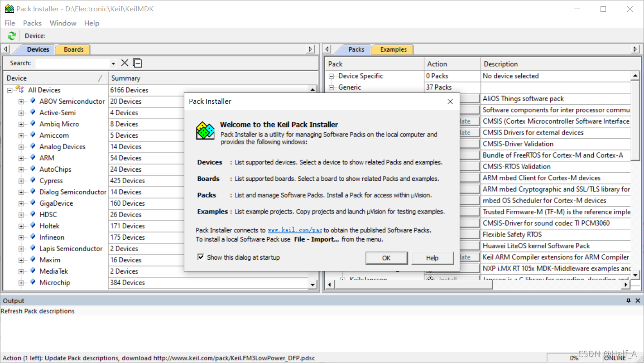Click the All Devices tree icon
This screenshot has height=363, width=644.
[19, 90]
